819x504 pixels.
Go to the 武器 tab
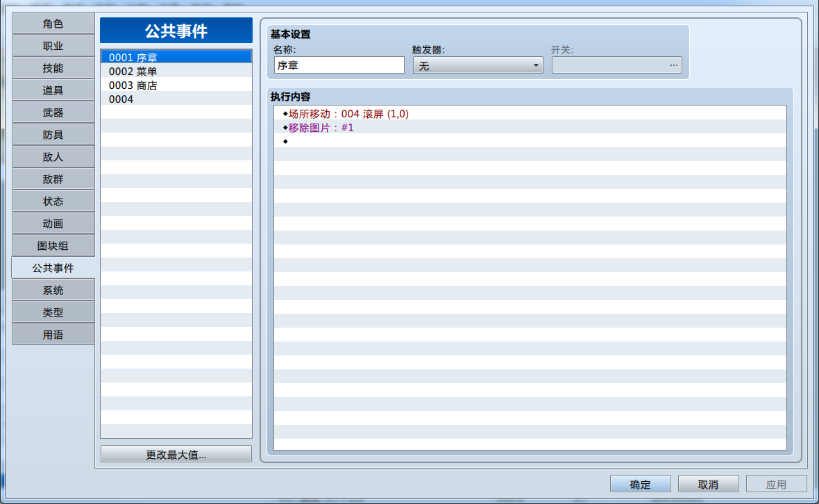[53, 112]
